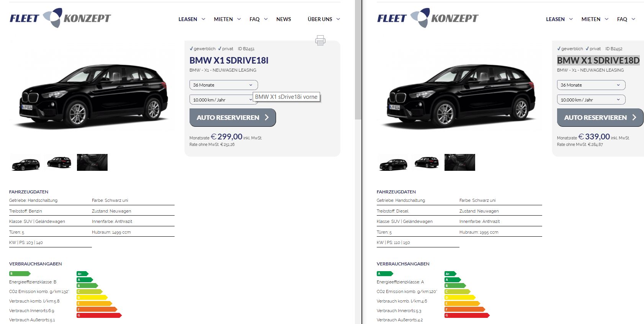Select first front-view thumbnail on right page

[x=393, y=164]
